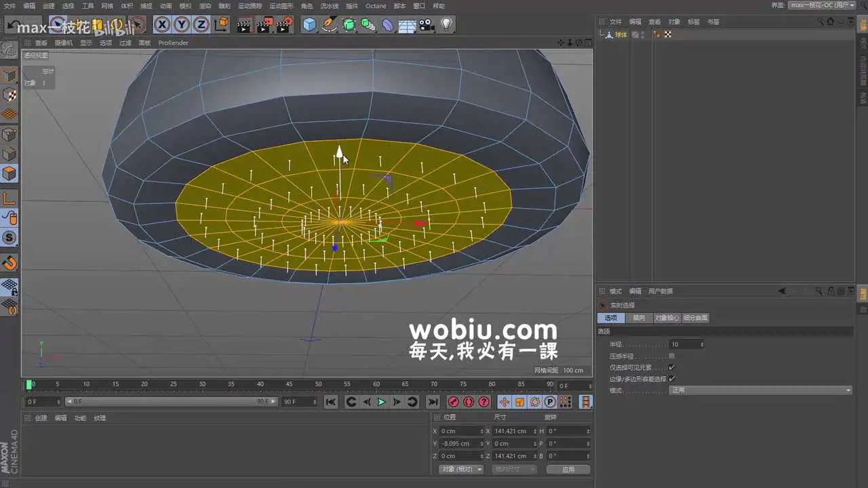868x488 pixels.
Task: Open the 模式 正常 dropdown
Action: [760, 390]
